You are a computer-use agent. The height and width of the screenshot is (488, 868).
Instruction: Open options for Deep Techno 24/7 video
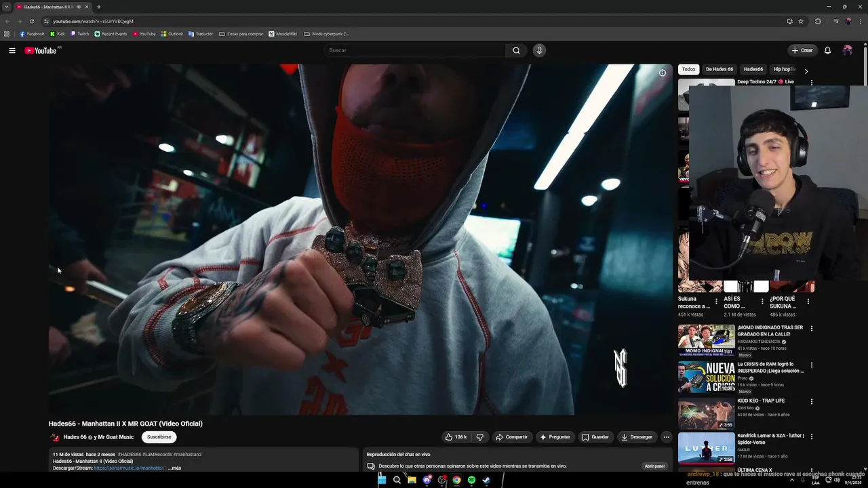point(811,83)
